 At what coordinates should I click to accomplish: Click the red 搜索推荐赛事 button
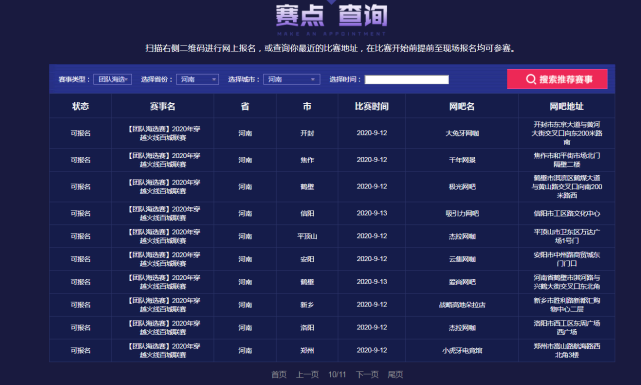click(x=557, y=79)
